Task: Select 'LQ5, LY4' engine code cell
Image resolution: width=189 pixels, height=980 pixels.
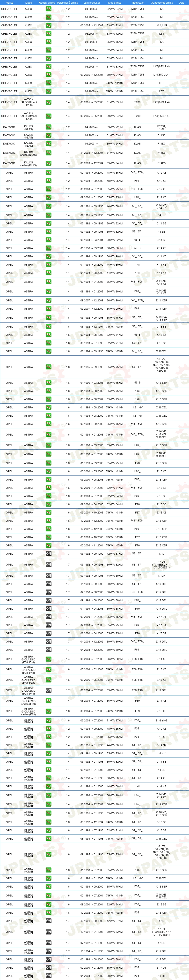Action: (x=161, y=25)
